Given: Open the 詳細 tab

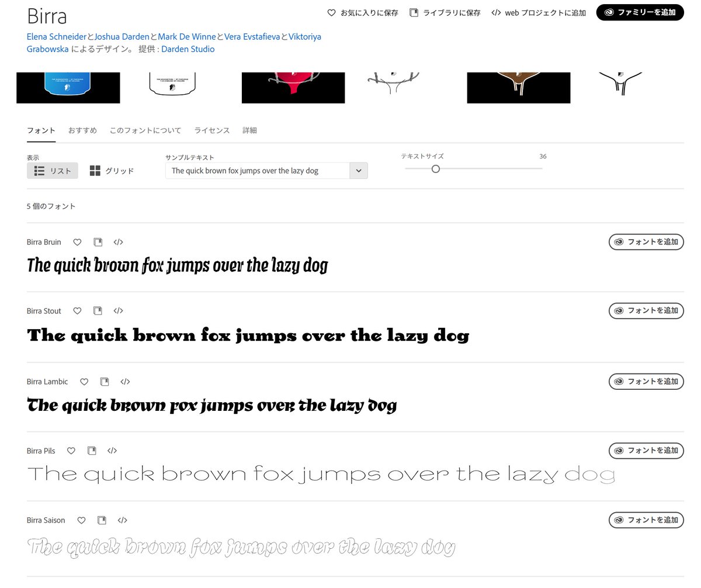Looking at the screenshot, I should (x=249, y=130).
